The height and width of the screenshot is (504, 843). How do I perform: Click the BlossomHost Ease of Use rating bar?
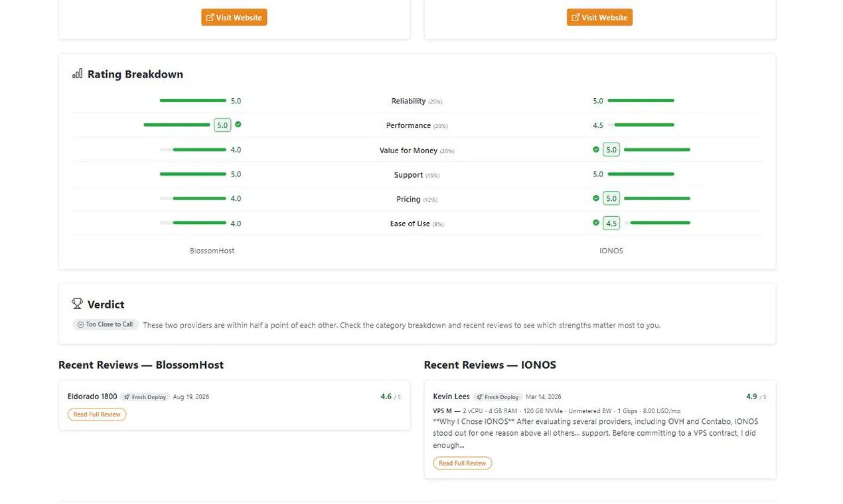(192, 223)
